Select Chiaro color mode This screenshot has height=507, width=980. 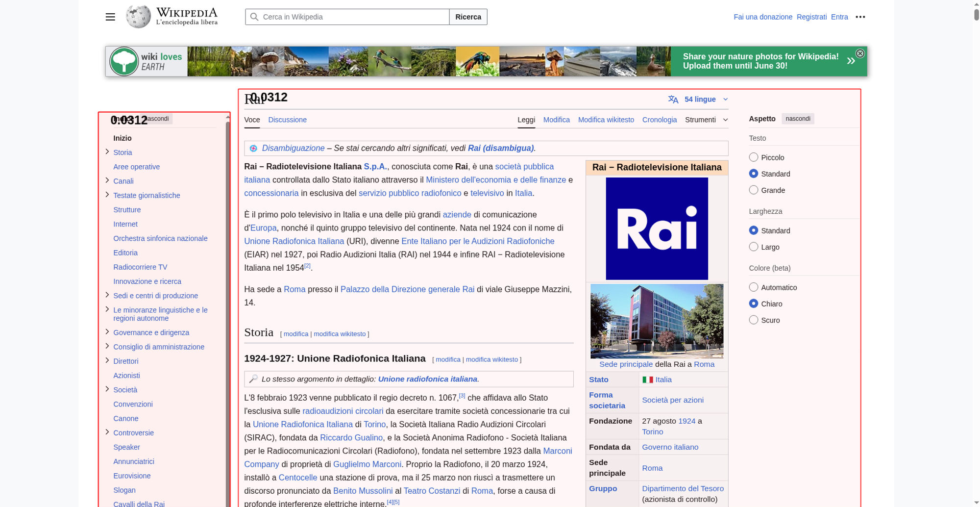tap(754, 304)
